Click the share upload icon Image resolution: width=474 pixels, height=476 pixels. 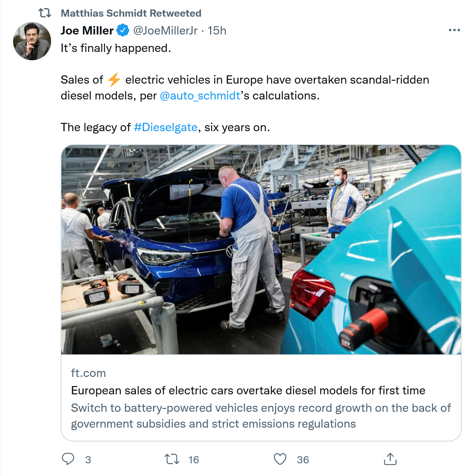[390, 459]
